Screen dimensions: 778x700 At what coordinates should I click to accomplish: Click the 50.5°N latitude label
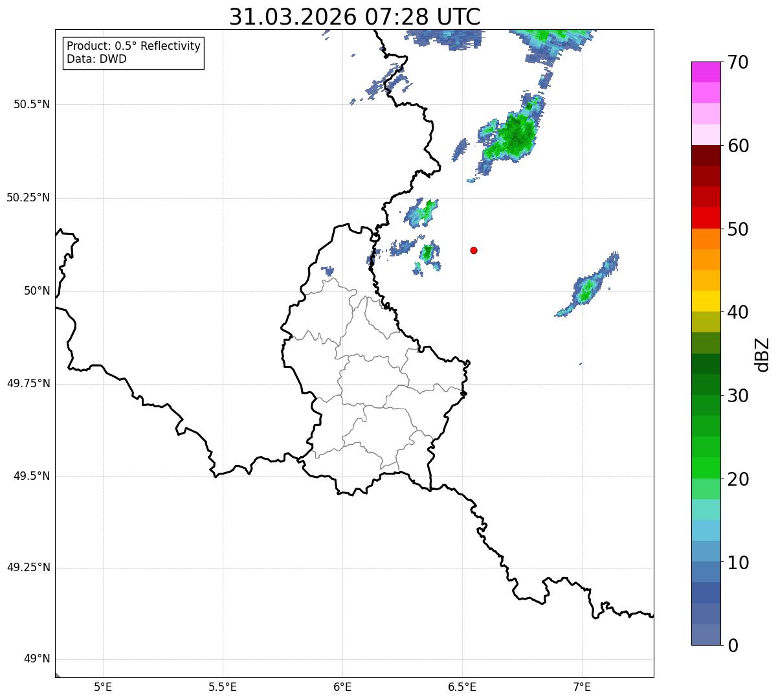point(32,104)
